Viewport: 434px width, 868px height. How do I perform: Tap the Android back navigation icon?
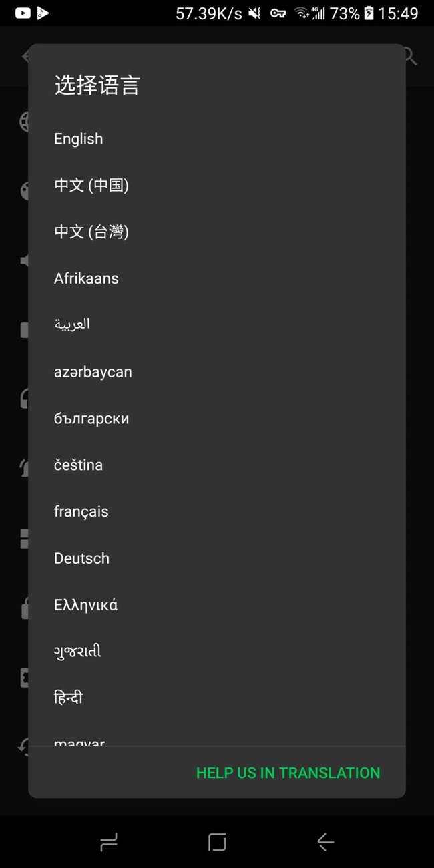(x=325, y=842)
